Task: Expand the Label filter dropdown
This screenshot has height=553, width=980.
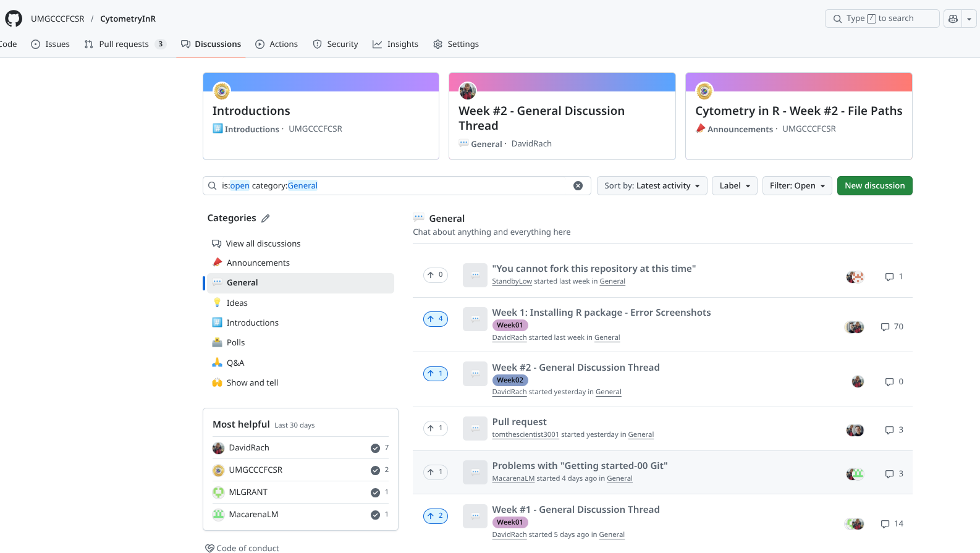Action: [x=734, y=186]
